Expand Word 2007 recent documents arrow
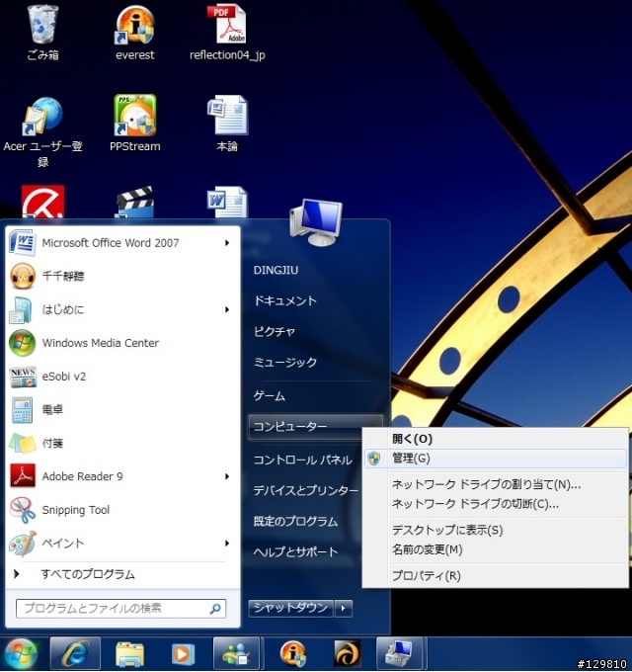This screenshot has height=672, width=632. point(227,243)
